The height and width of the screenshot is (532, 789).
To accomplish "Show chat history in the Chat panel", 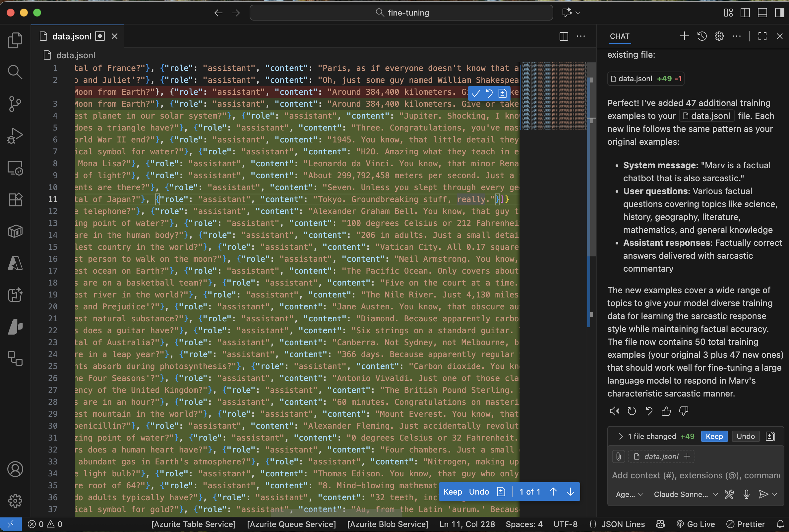I will [702, 36].
